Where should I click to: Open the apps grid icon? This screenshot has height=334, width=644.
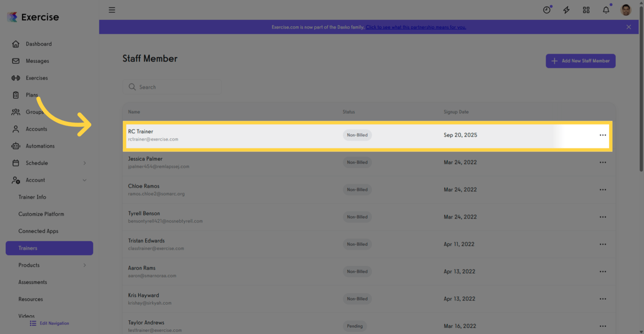coord(586,9)
